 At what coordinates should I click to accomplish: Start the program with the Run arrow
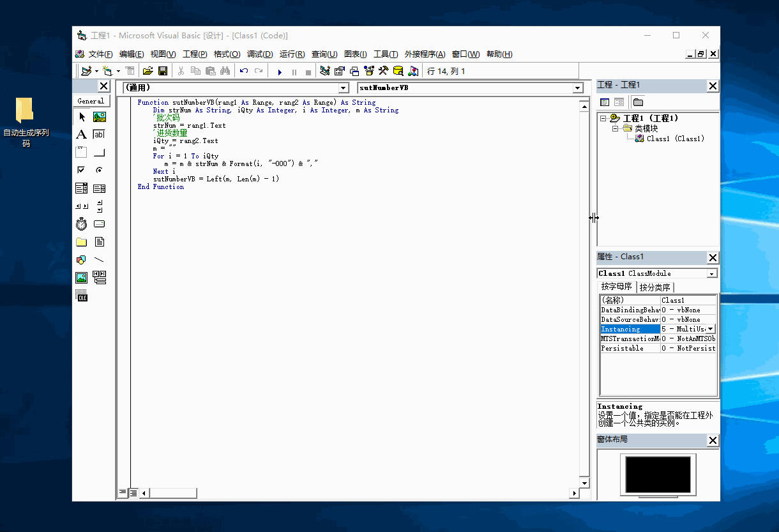coord(279,72)
